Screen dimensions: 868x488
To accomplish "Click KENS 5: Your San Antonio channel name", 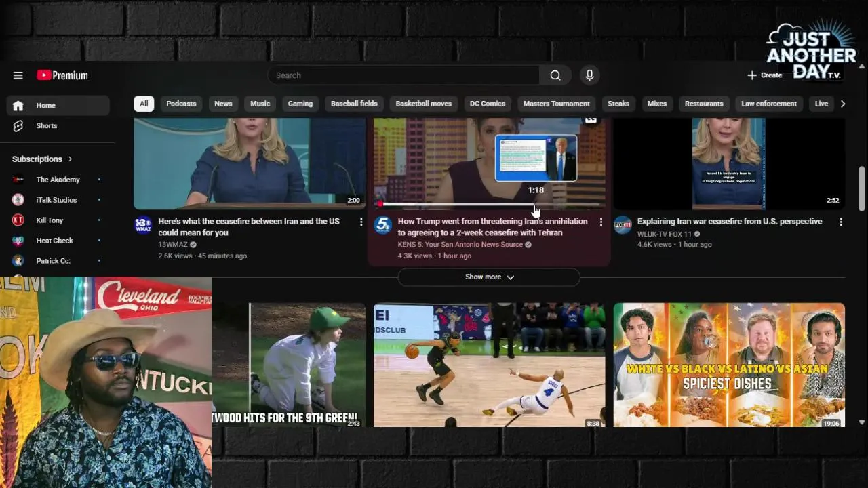I will [460, 245].
